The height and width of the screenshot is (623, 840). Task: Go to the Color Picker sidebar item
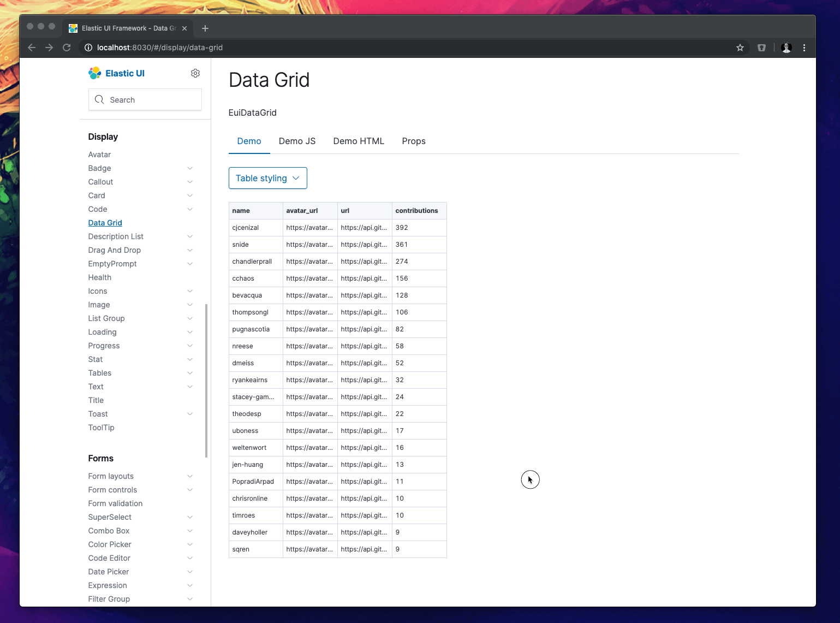tap(110, 544)
